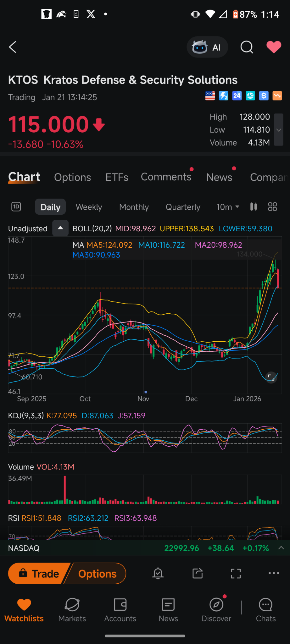This screenshot has height=644, width=290.
Task: Select the Quarterly timeframe
Action: coord(183,207)
